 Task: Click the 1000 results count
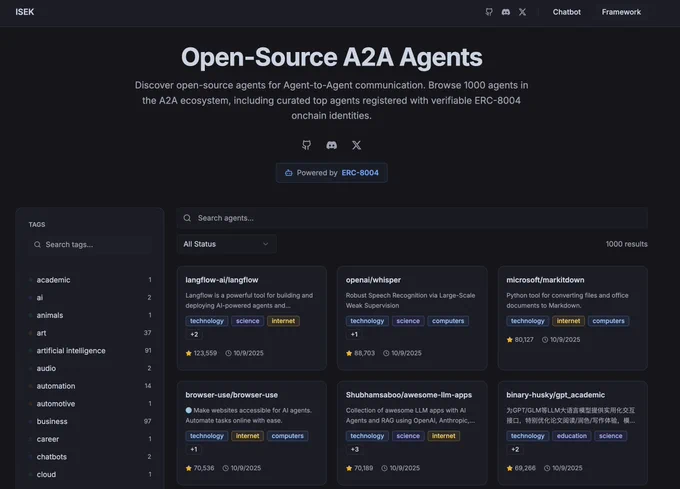626,244
